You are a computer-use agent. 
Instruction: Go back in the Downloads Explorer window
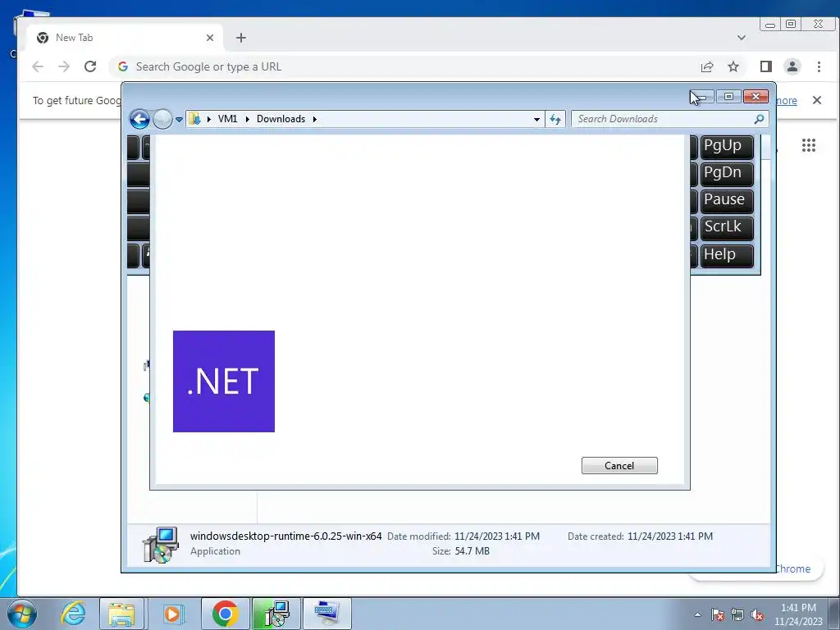click(139, 119)
